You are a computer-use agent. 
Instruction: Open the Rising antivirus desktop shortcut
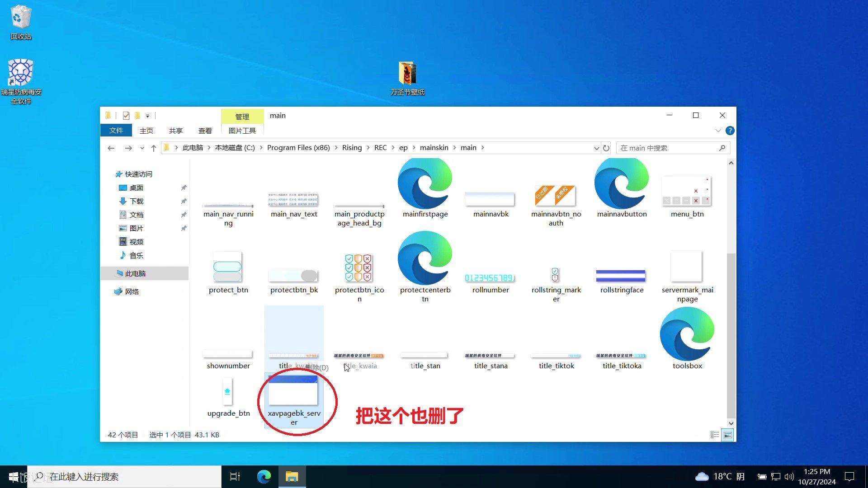(x=21, y=81)
